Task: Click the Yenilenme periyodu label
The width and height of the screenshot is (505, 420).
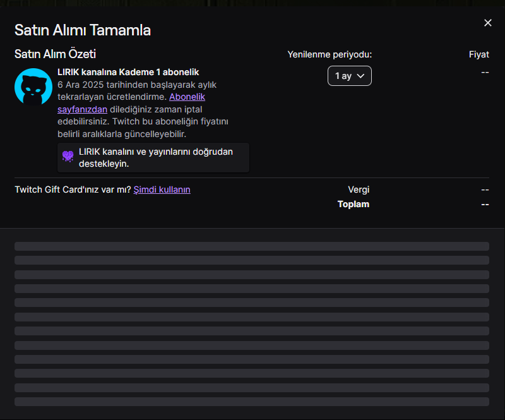Action: click(330, 54)
